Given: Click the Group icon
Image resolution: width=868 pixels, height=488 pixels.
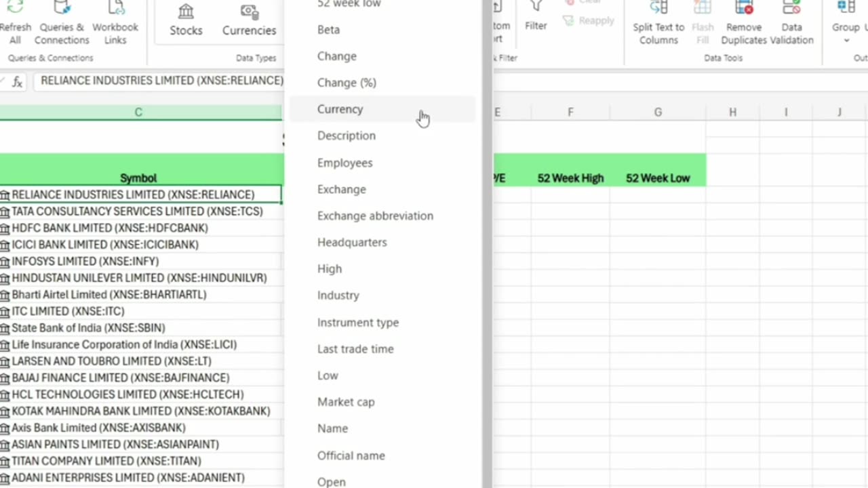Looking at the screenshot, I should (846, 8).
